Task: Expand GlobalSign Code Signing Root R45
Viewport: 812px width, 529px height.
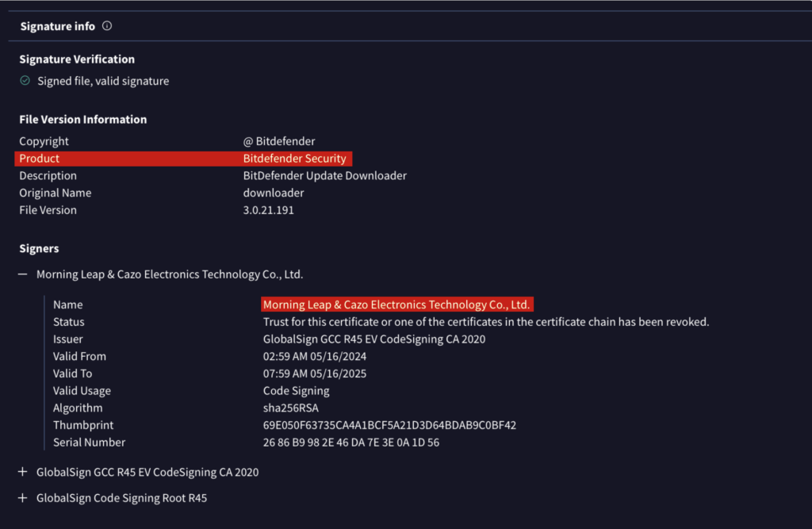Action: point(23,498)
